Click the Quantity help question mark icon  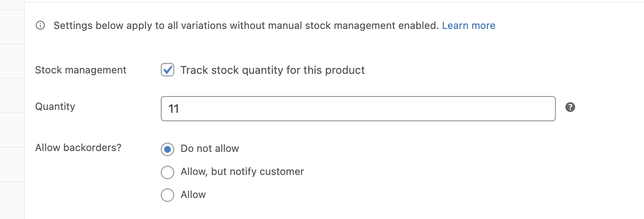coord(570,107)
